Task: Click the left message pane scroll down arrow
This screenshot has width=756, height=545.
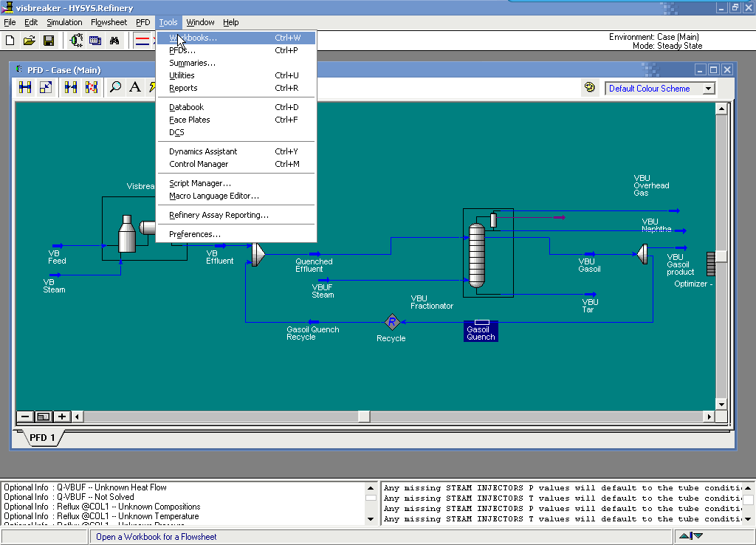Action: [371, 519]
